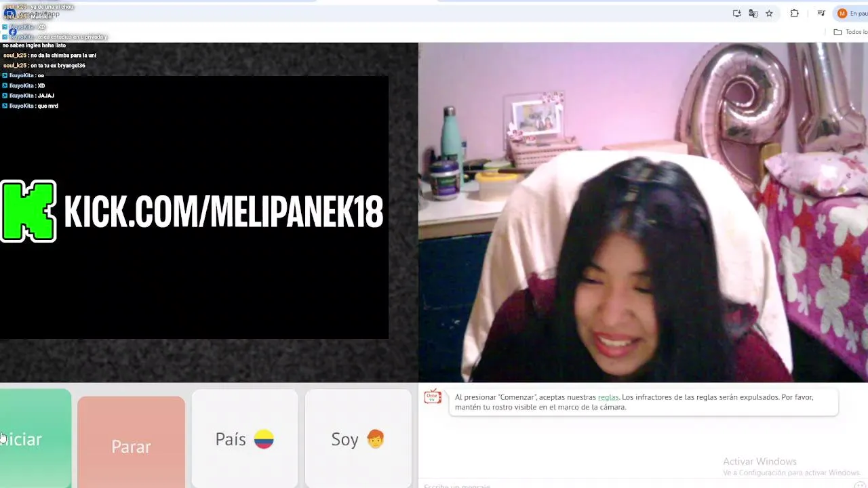Open the País country selector
868x488 pixels.
click(245, 439)
